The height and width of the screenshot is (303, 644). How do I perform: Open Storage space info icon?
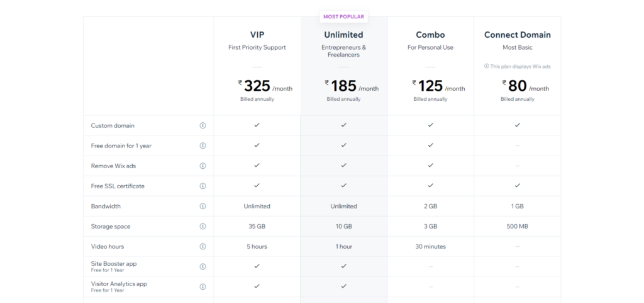(x=203, y=226)
